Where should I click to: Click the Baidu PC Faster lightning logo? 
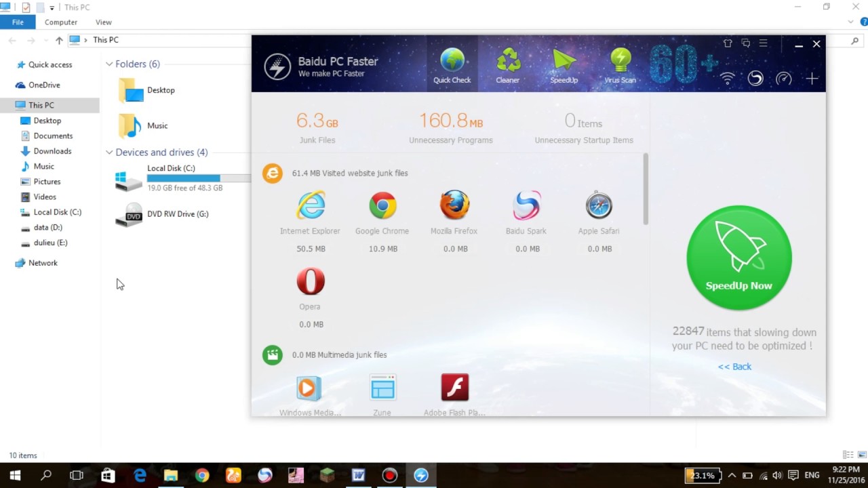(x=277, y=67)
